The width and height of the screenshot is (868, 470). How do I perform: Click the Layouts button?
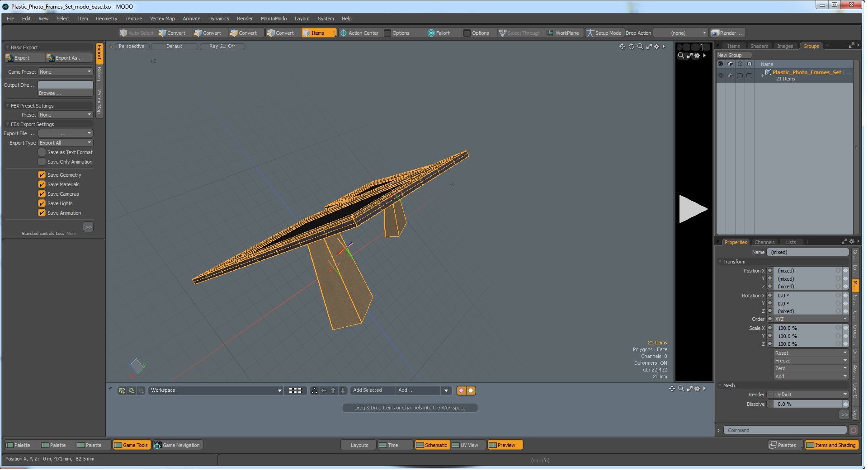coord(359,445)
